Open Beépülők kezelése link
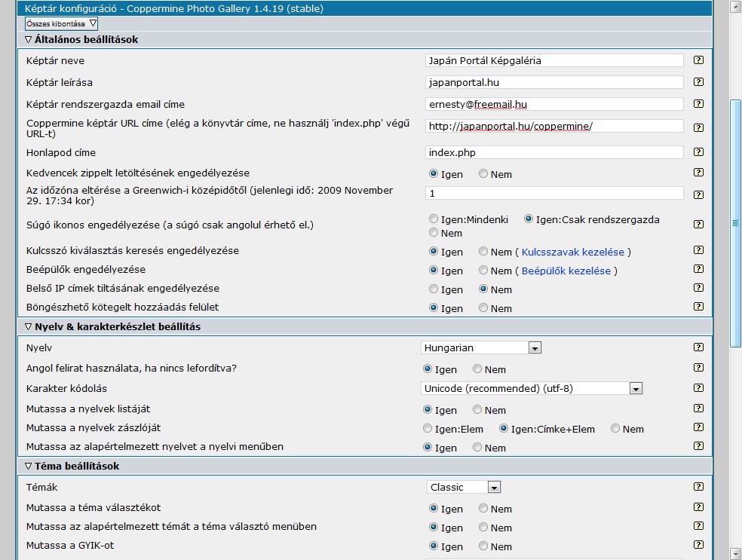Screen dimensions: 742x560 (x=566, y=271)
